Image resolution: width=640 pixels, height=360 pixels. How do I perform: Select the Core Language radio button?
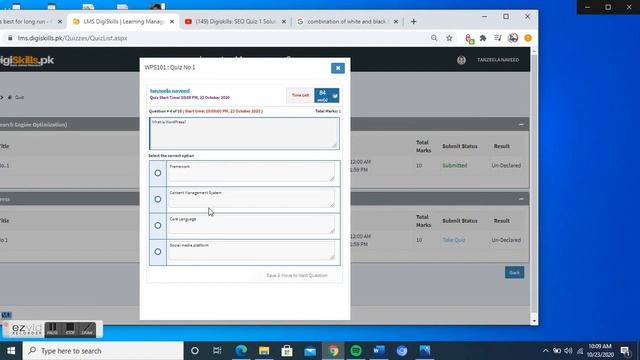pos(158,225)
